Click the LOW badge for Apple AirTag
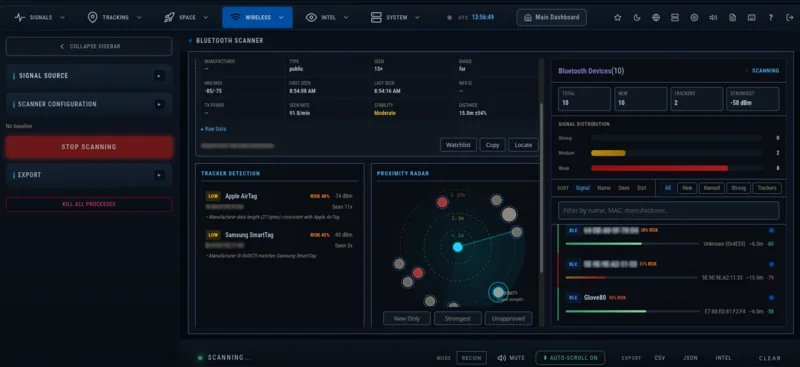The image size is (800, 367). click(213, 196)
